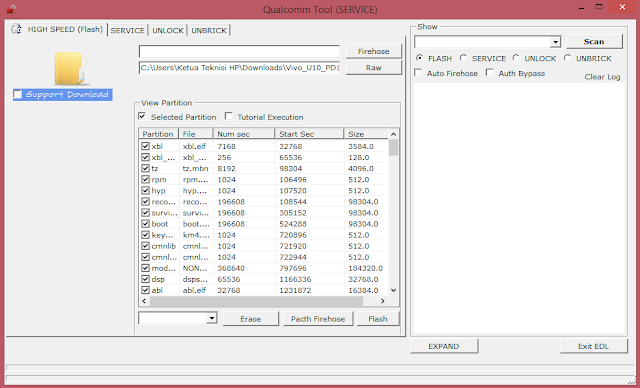Select the FLASH radio button
The height and width of the screenshot is (388, 640).
[x=419, y=58]
